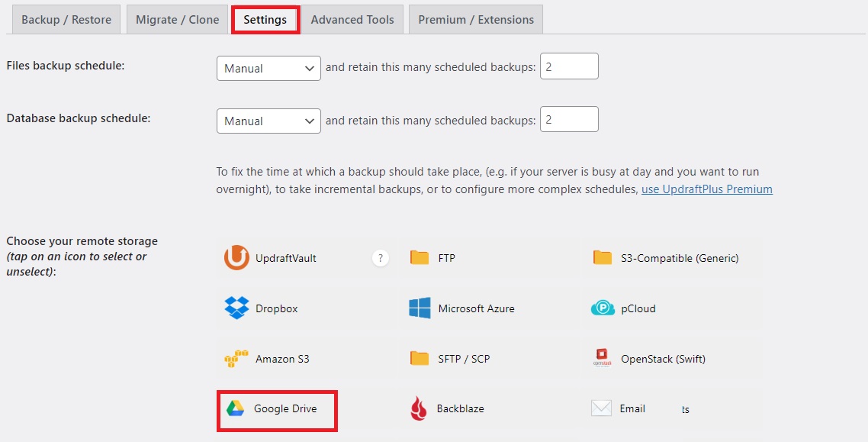Select the Amazon S3 storage icon
Image resolution: width=868 pixels, height=442 pixels.
click(236, 359)
